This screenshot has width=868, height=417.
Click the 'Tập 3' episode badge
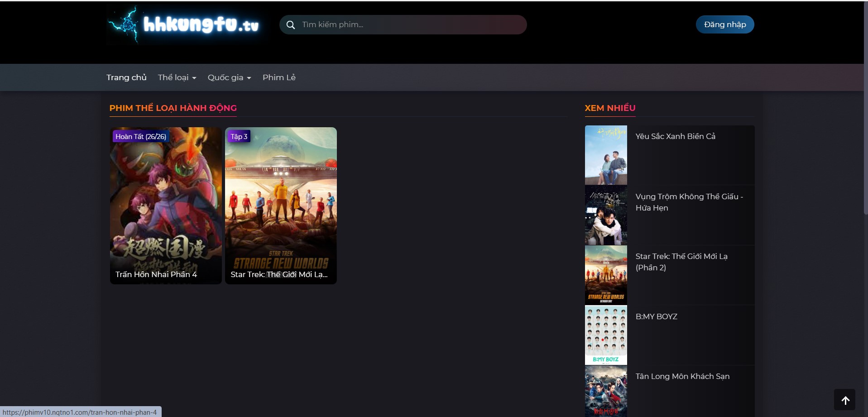click(239, 136)
